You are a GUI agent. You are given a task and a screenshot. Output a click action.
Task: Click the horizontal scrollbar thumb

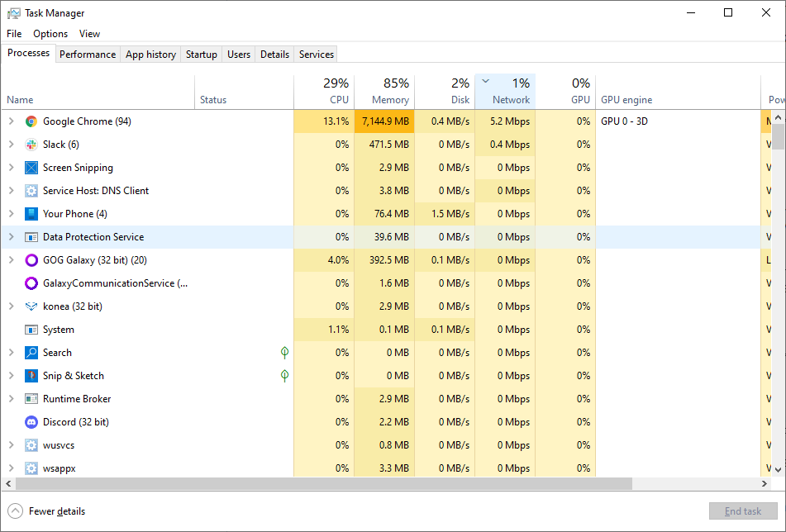(324, 484)
